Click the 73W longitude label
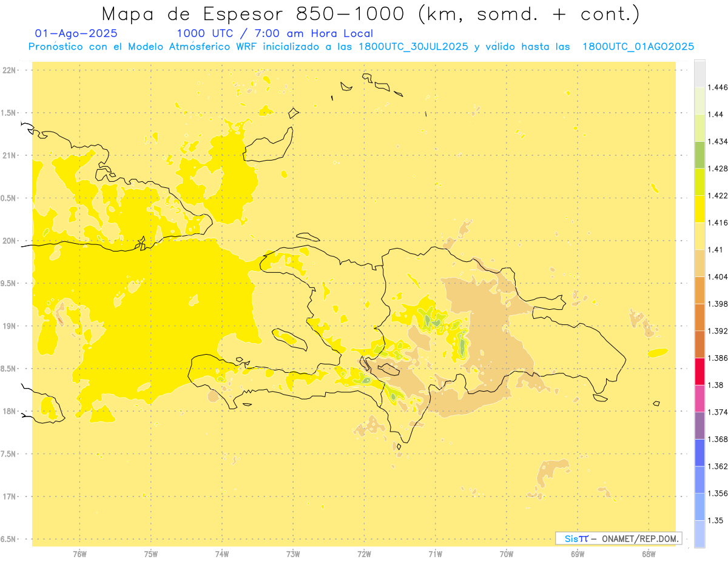 click(x=293, y=554)
